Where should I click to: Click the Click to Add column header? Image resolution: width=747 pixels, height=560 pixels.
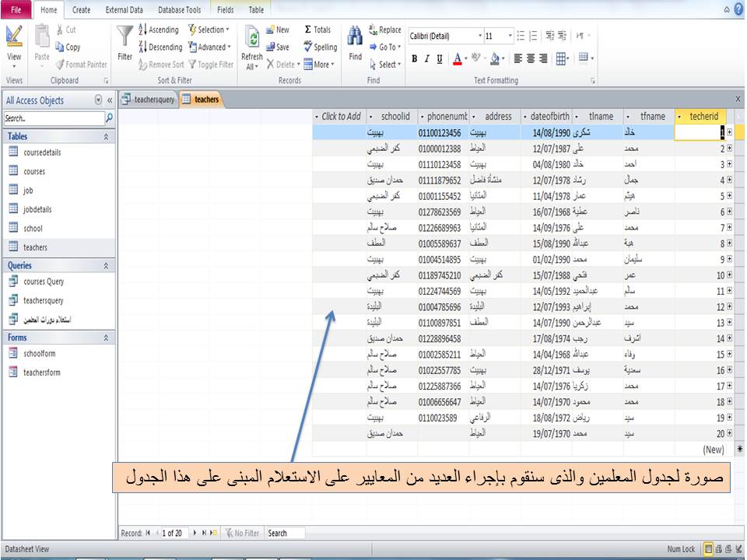click(339, 116)
